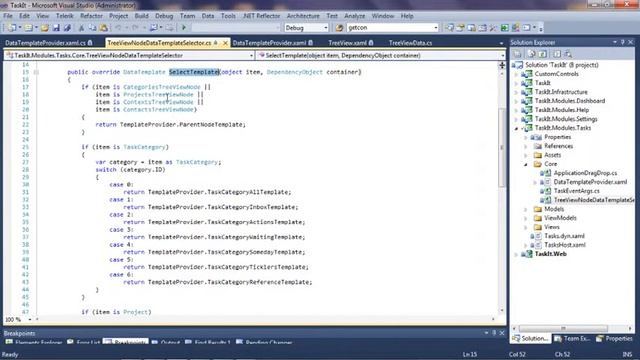The image size is (640, 360).
Task: Open the Refactor menu
Action: (91, 16)
